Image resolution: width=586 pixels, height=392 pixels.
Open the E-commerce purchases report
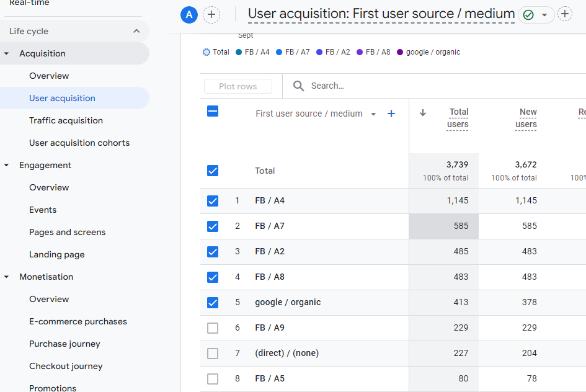coord(78,321)
